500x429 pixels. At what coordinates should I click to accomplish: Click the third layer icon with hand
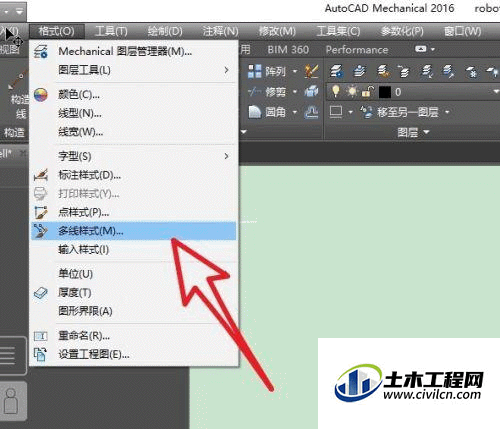click(383, 71)
